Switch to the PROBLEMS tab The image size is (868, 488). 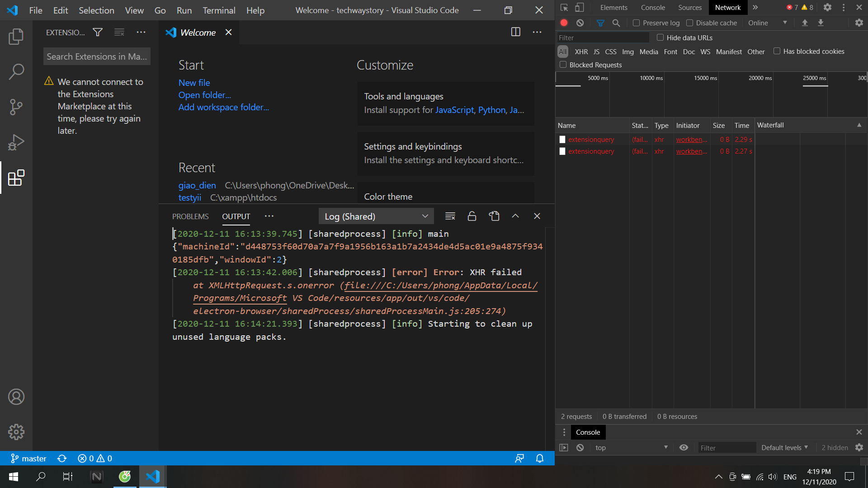(190, 216)
